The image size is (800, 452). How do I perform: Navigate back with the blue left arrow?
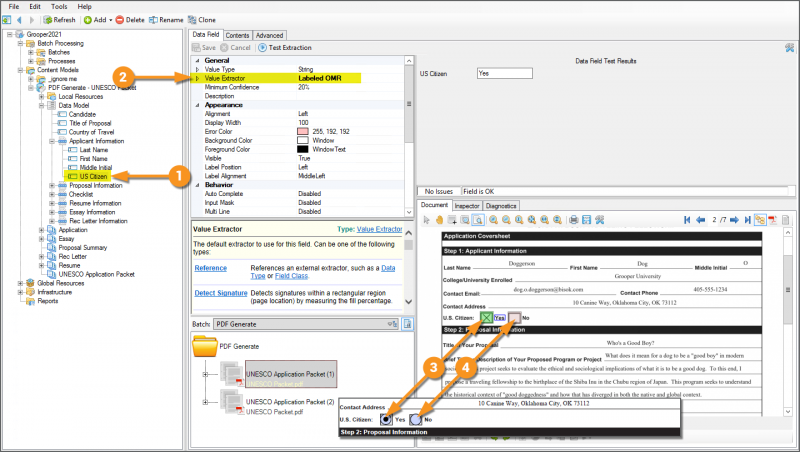(19, 20)
